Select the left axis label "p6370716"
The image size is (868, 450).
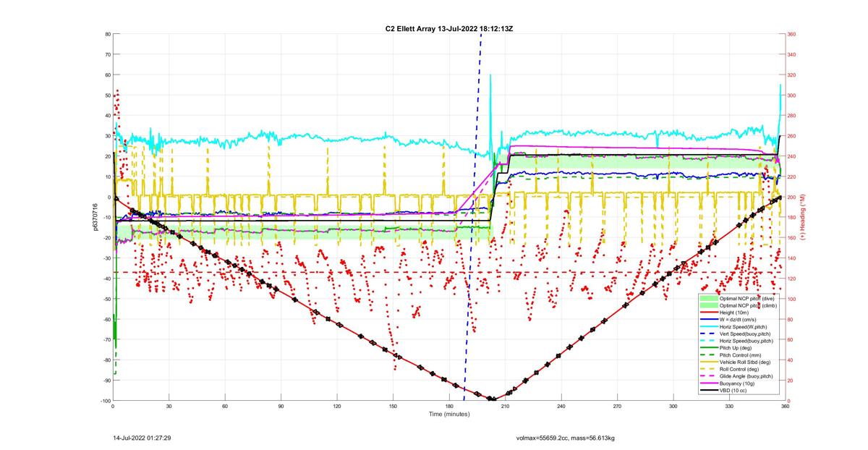(x=95, y=217)
